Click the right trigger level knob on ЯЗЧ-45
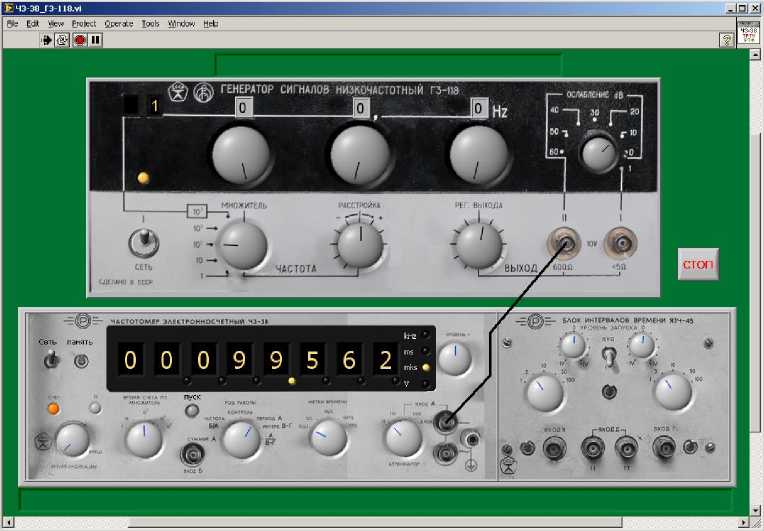This screenshot has height=531, width=764. click(642, 346)
